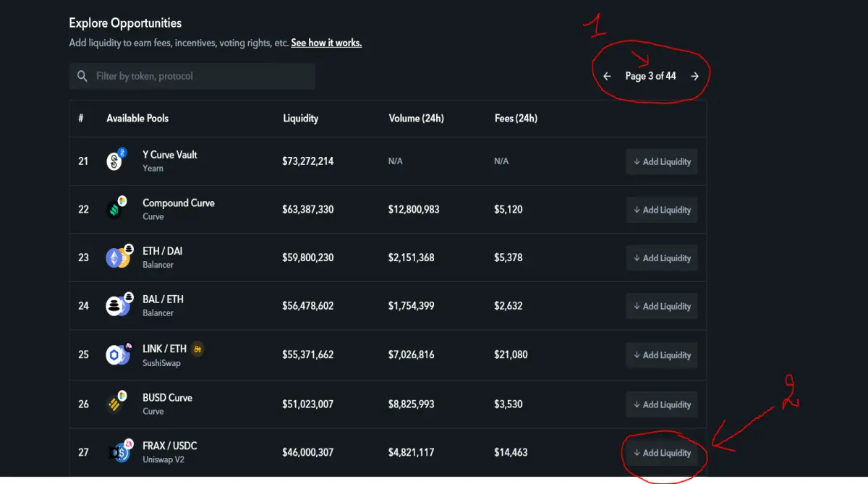The width and height of the screenshot is (868, 484).
Task: Add liquidity to the BAL / ETH pool
Action: click(661, 307)
